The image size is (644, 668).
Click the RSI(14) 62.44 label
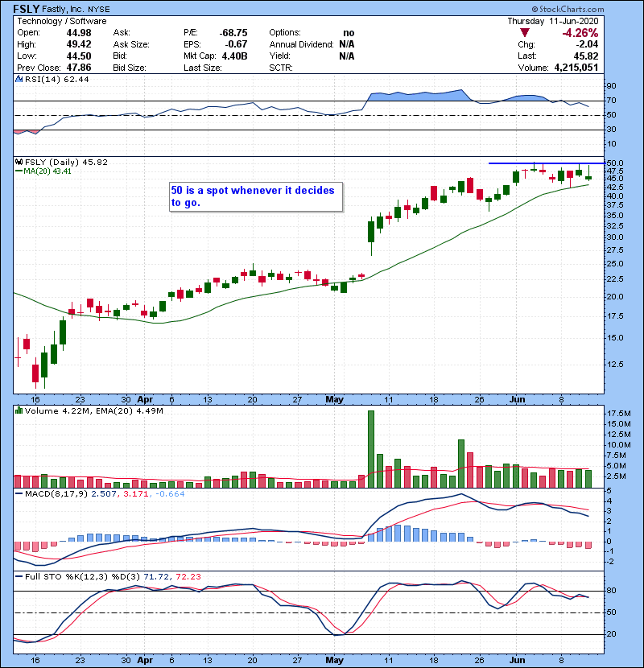click(x=56, y=79)
